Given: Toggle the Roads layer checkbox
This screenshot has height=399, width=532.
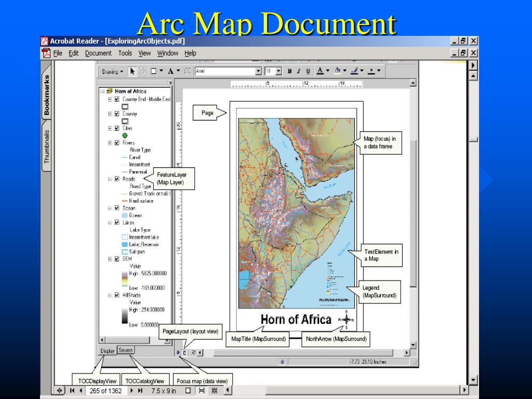Looking at the screenshot, I should 117,179.
